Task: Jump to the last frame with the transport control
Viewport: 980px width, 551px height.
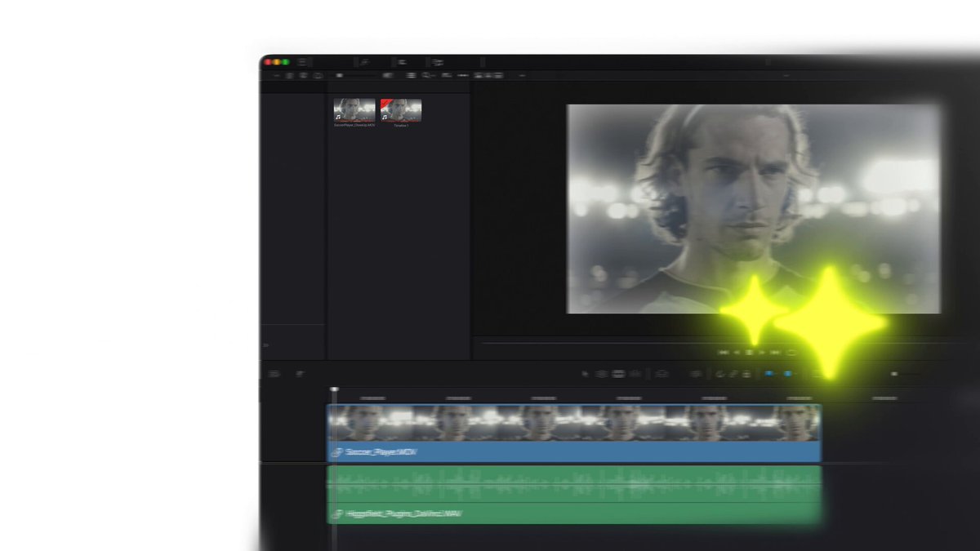Action: (x=775, y=353)
